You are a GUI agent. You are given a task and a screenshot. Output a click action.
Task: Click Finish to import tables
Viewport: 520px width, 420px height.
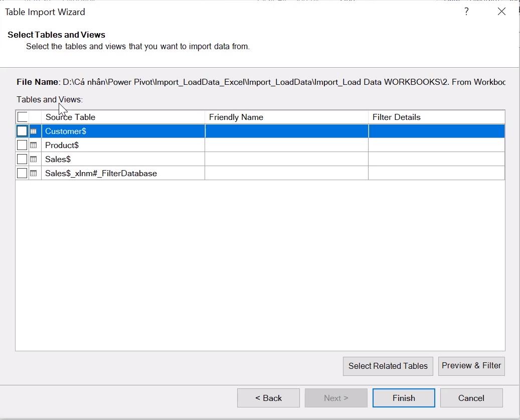coord(403,397)
